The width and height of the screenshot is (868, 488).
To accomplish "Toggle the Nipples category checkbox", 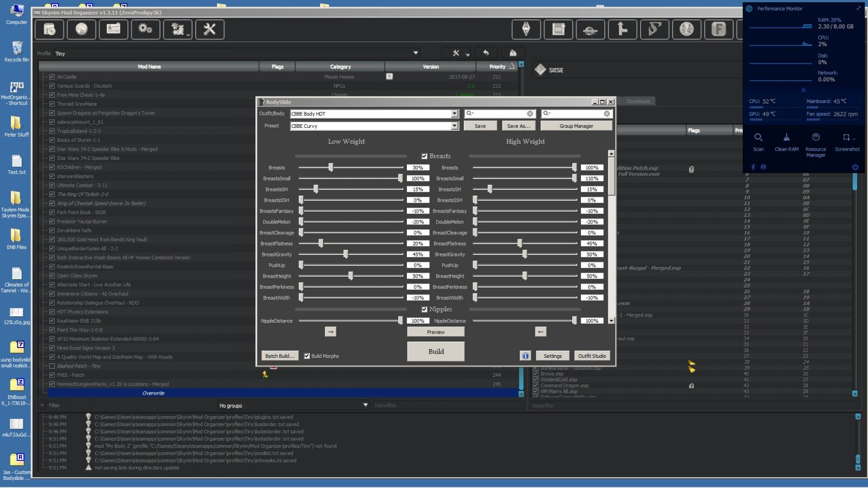I will 424,310.
